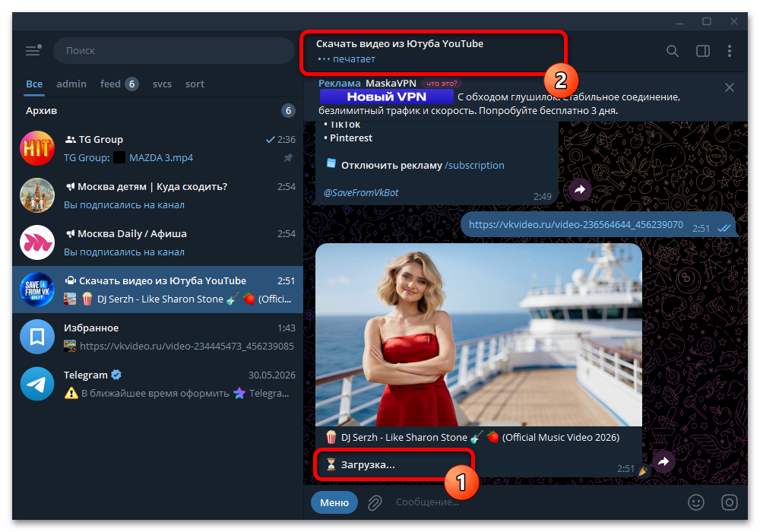Open the Москва детям channel chat
760x532 pixels.
point(158,195)
